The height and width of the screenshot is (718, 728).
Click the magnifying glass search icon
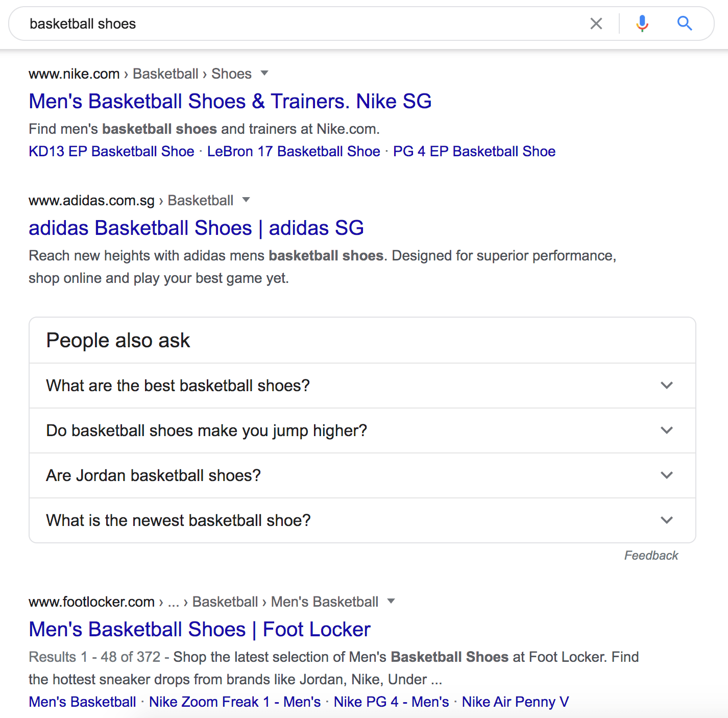coord(685,23)
